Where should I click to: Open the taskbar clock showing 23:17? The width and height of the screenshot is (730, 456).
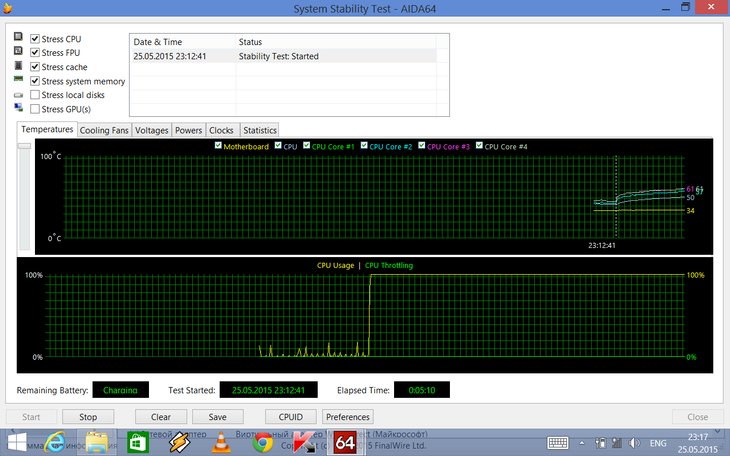(x=697, y=443)
